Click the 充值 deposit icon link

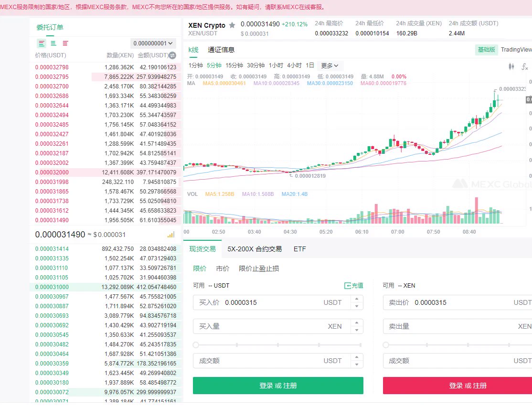[x=353, y=286]
